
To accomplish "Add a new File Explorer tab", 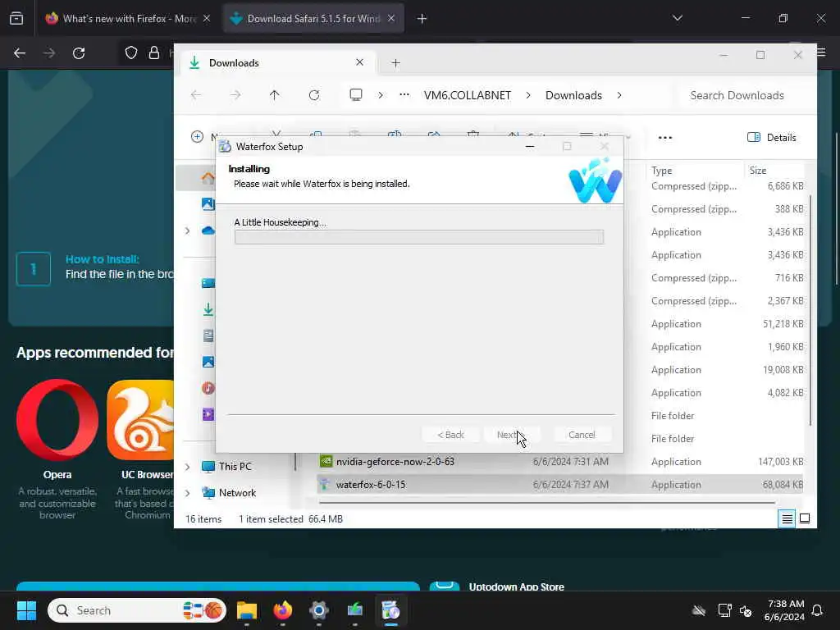I will coord(396,63).
